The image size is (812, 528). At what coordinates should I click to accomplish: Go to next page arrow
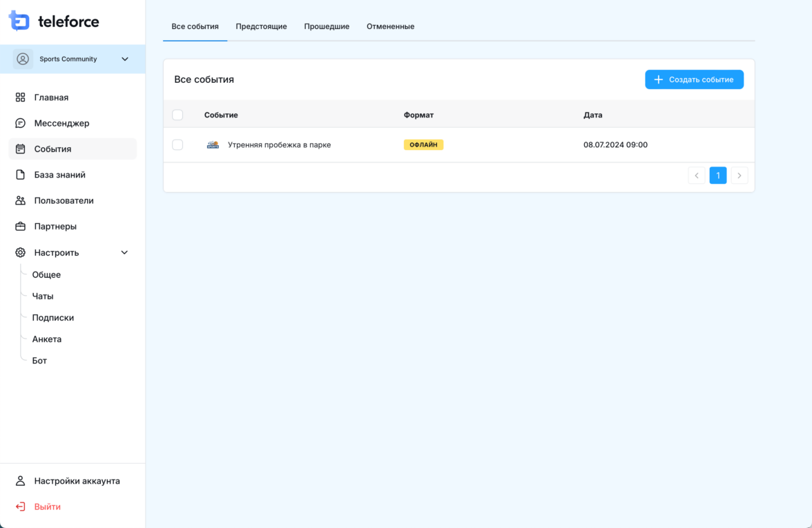tap(739, 176)
